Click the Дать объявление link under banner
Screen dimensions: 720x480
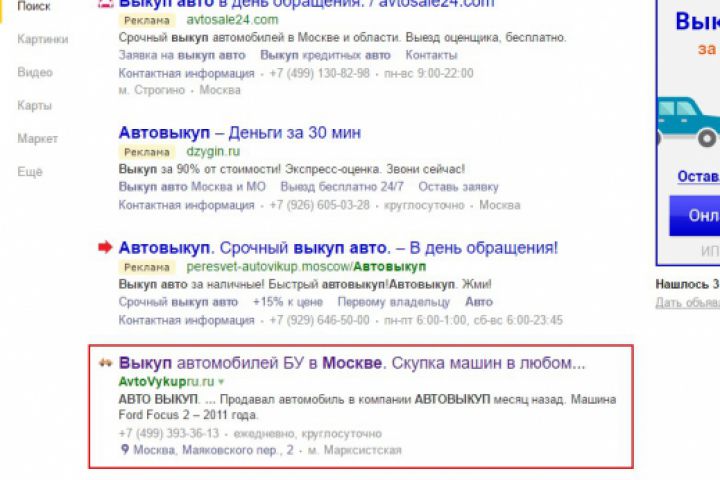click(687, 303)
